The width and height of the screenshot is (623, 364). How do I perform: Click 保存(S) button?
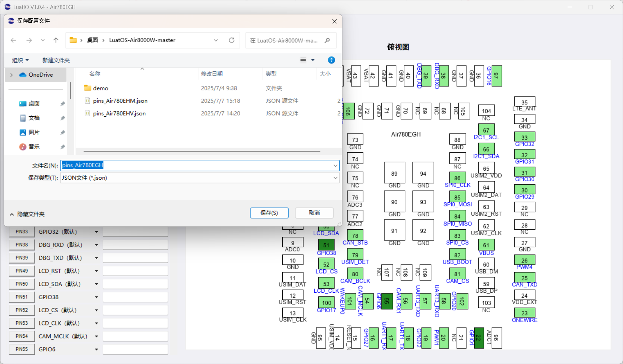(269, 213)
